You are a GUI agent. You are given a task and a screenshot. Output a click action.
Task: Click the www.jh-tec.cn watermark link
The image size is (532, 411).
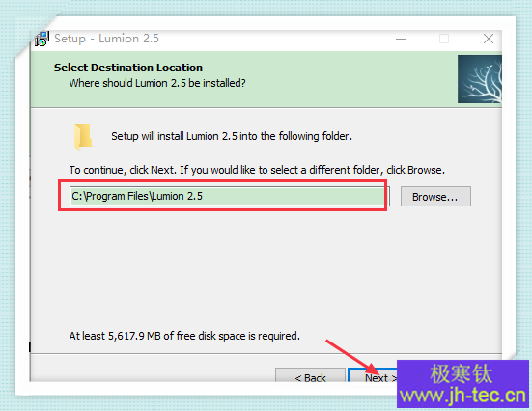(462, 396)
